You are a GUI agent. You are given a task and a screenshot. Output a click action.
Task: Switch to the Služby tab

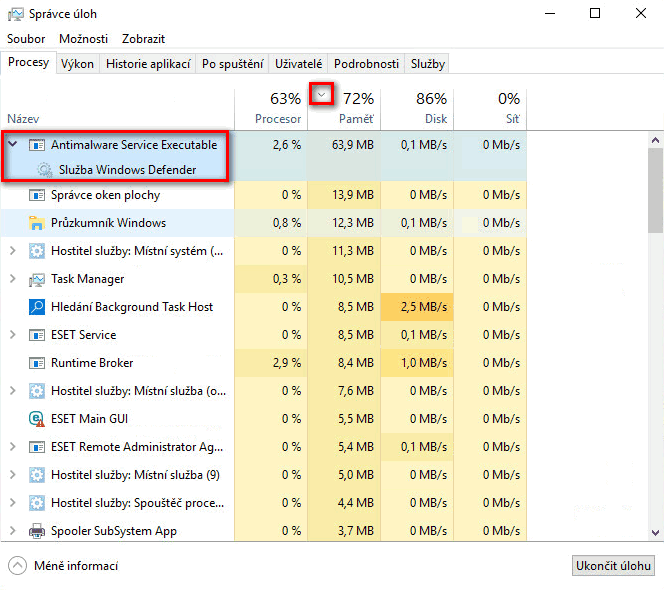coord(428,64)
